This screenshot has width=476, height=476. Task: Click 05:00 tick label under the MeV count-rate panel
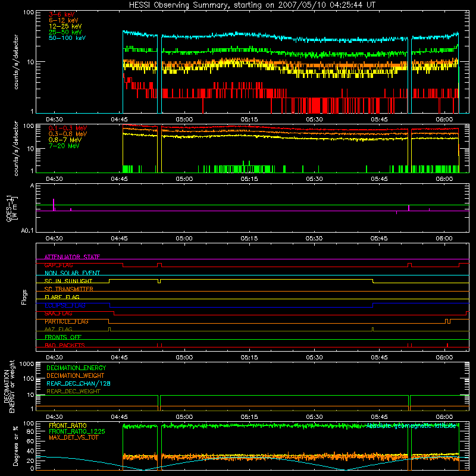tap(184, 179)
